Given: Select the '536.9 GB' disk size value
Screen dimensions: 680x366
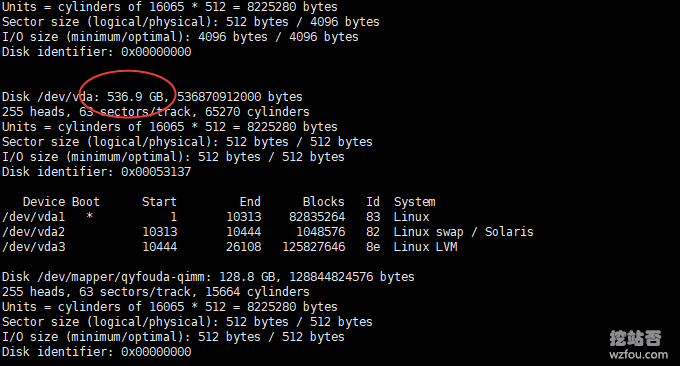Looking at the screenshot, I should (x=135, y=97).
